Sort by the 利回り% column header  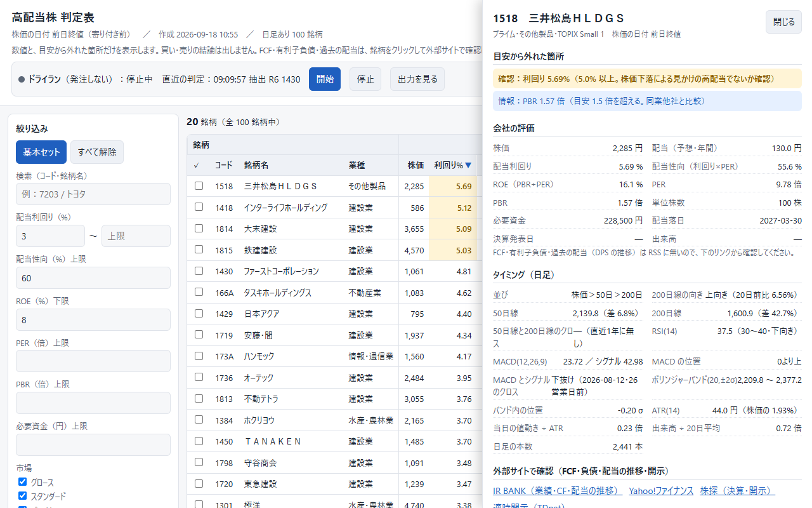pos(452,165)
